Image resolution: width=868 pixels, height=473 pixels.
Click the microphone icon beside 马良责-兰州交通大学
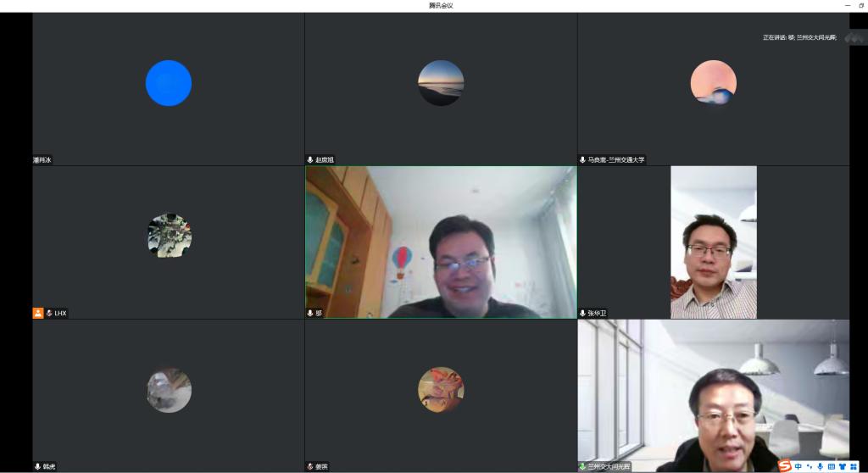click(582, 159)
